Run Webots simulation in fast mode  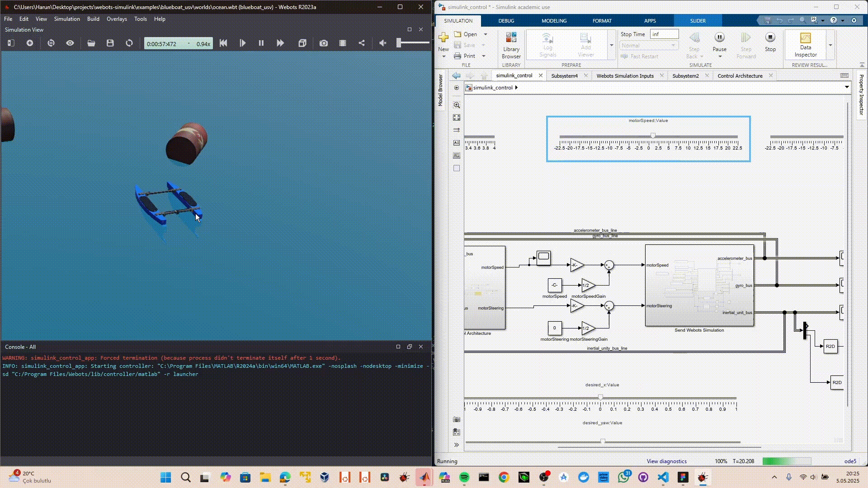click(280, 43)
